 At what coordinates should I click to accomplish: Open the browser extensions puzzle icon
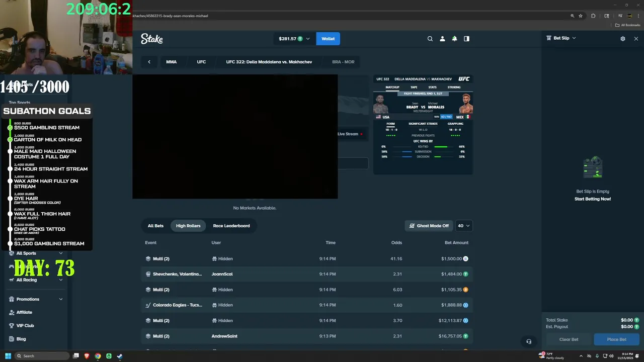[593, 16]
